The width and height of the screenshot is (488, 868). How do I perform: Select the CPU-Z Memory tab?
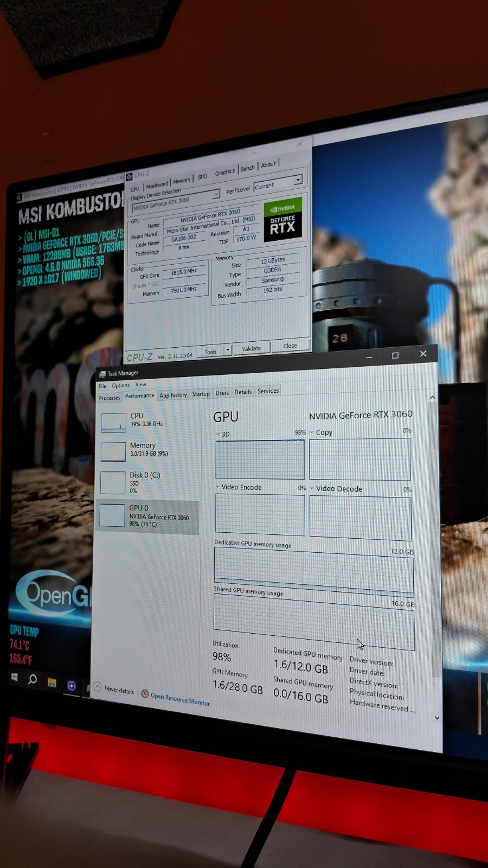(x=182, y=181)
